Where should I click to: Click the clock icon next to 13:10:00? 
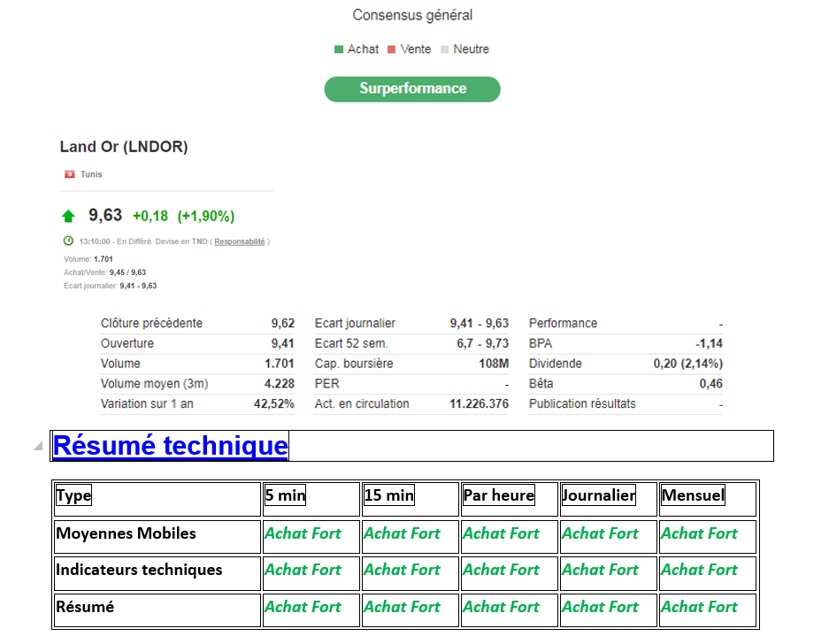[68, 241]
